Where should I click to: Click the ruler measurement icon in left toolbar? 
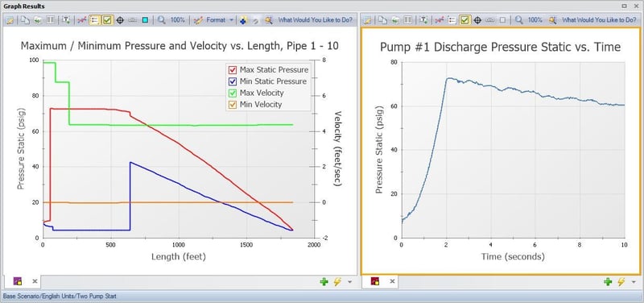point(132,19)
